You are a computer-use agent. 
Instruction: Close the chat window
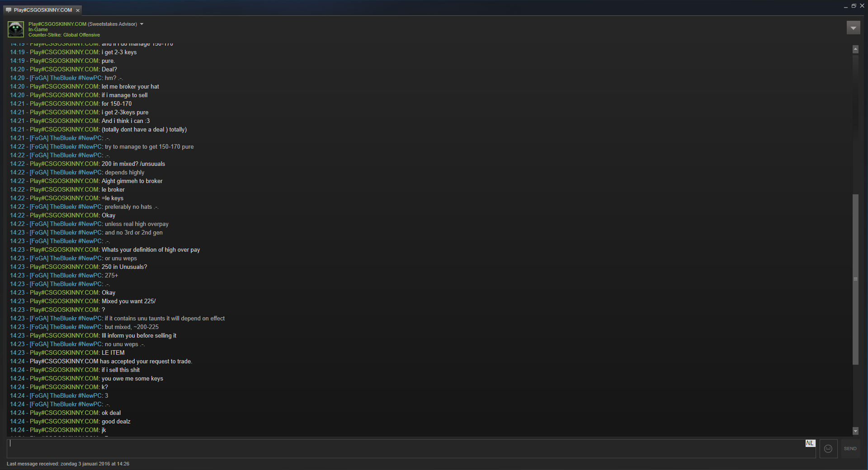[862, 6]
